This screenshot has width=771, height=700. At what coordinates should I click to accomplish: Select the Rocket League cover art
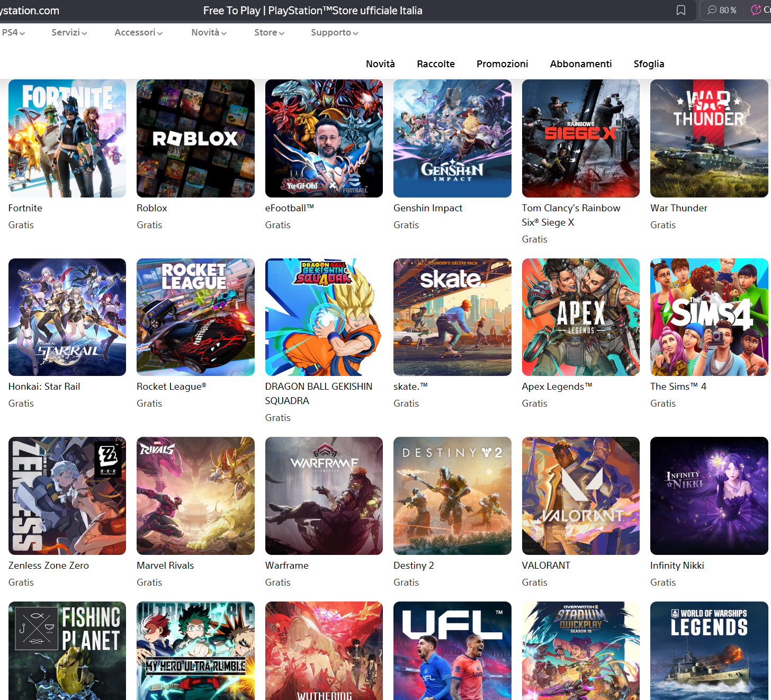(x=195, y=317)
